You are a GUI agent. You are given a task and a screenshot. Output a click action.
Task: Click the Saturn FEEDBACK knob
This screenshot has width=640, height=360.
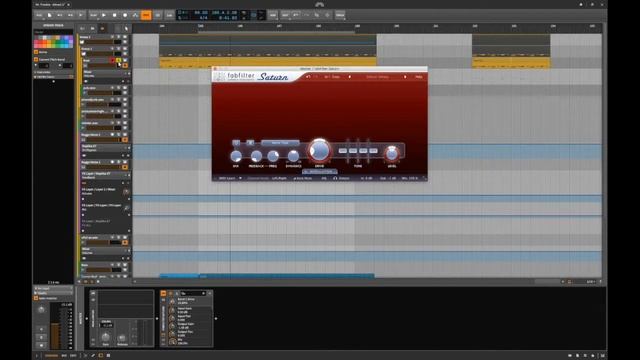point(256,156)
